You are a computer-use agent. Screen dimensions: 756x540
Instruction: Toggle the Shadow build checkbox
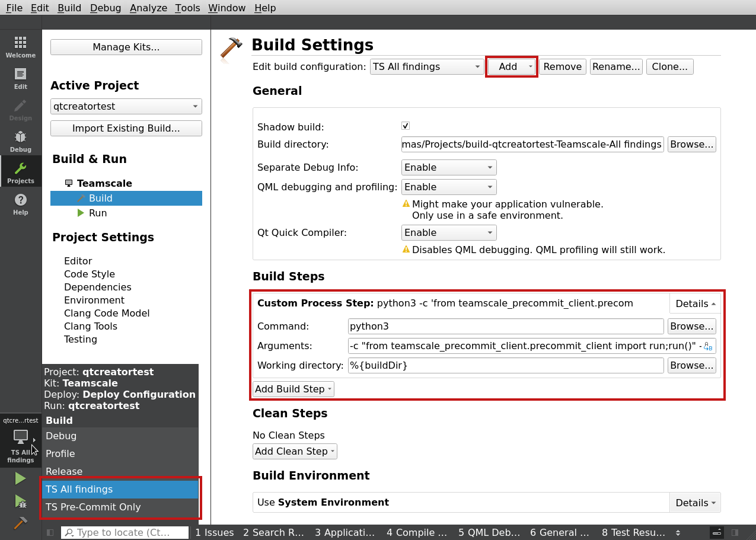(x=406, y=126)
